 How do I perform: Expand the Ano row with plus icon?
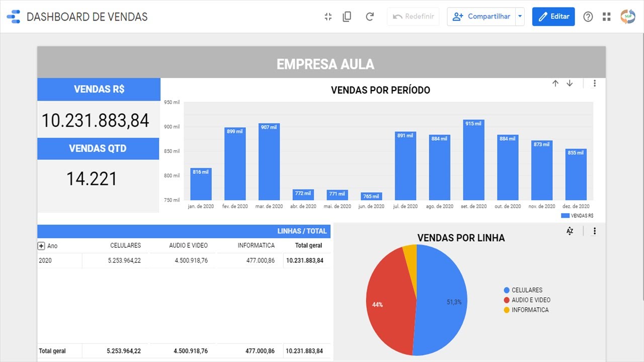click(41, 246)
